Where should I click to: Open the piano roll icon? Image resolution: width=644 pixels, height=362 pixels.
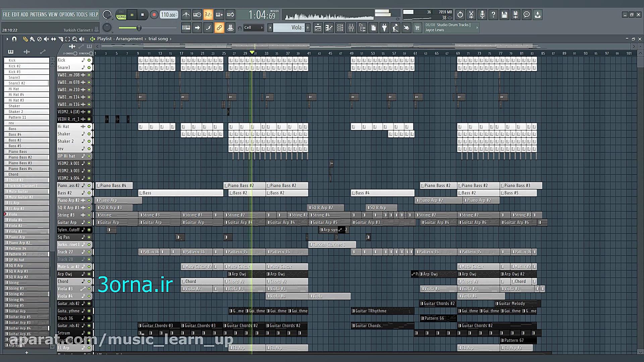329,28
